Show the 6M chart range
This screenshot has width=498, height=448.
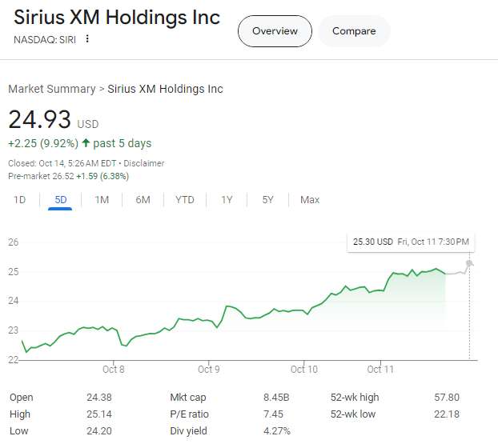point(143,199)
